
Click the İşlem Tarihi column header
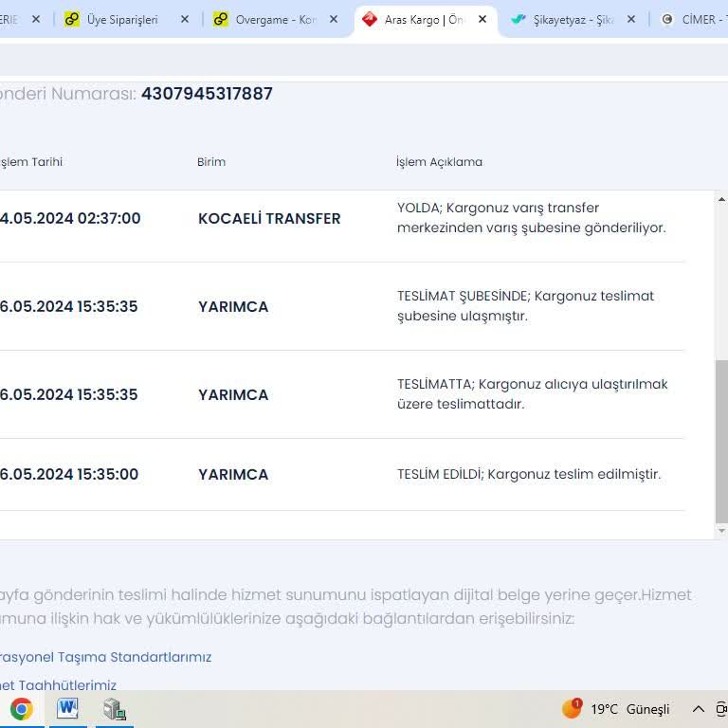[31, 162]
